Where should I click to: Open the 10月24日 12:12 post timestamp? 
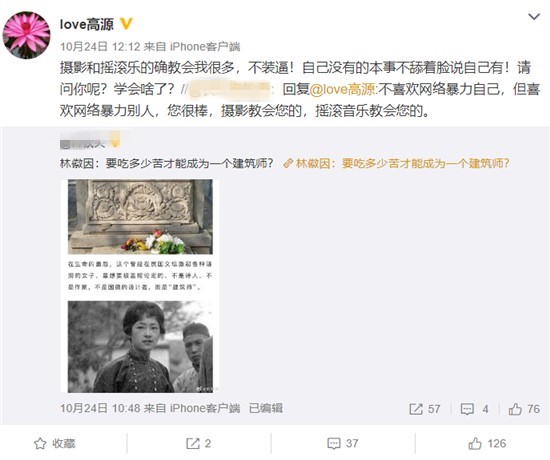(x=100, y=46)
